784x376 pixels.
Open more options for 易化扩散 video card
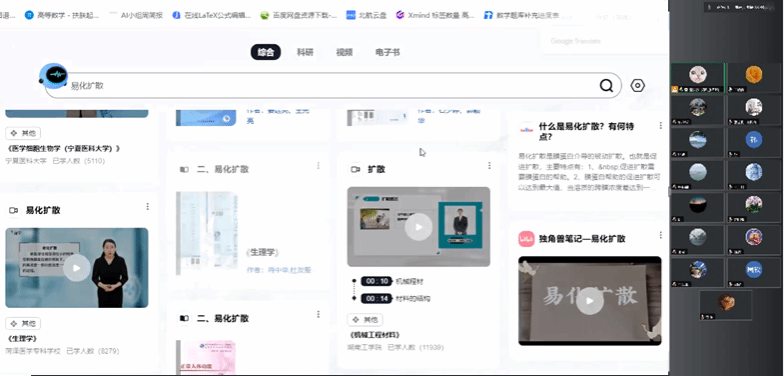tap(148, 206)
